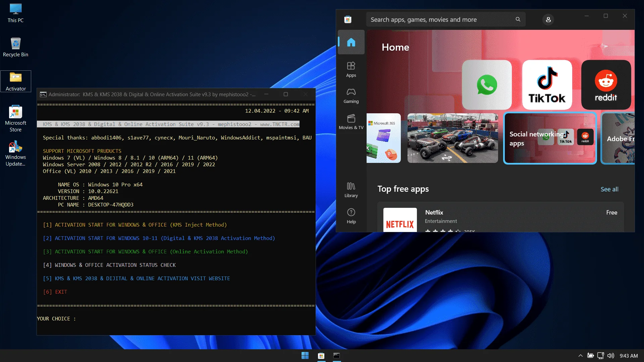Click option [4] Activation Status Check line
Image resolution: width=644 pixels, height=362 pixels.
(109, 265)
